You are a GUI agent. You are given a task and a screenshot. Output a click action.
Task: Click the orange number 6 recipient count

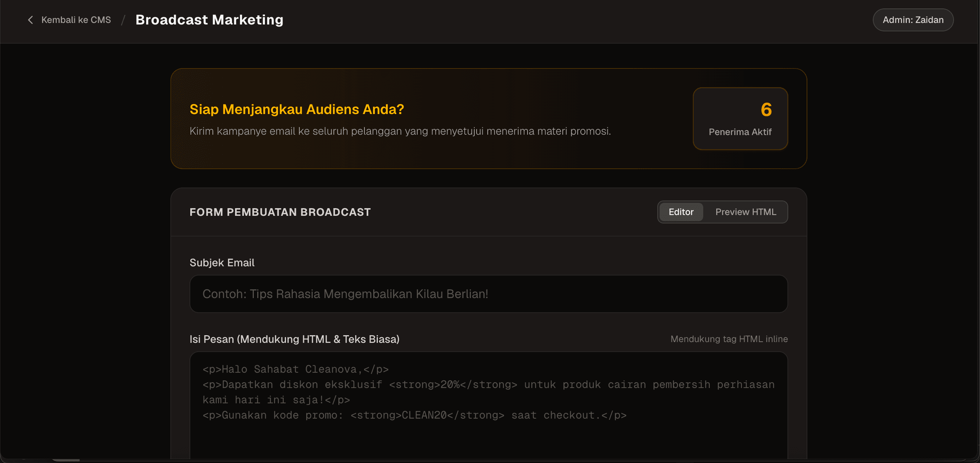point(766,110)
